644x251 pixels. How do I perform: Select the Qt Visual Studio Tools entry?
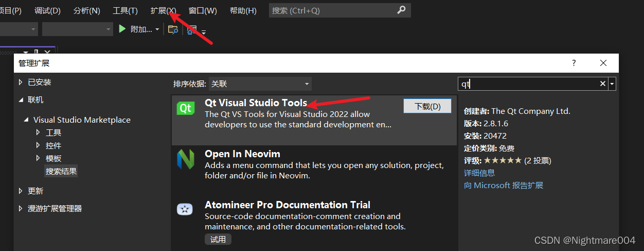314,119
